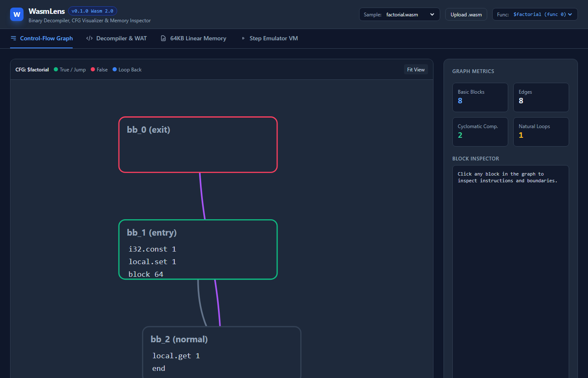Select the bb_0 (exit) block node

pyautogui.click(x=198, y=144)
